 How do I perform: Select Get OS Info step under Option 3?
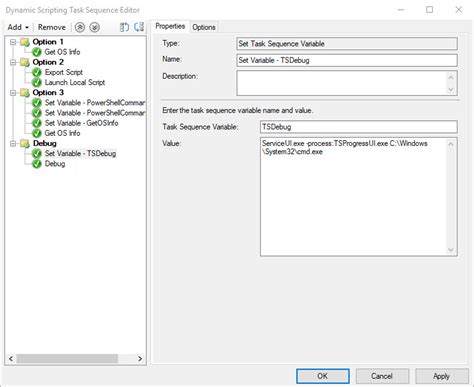click(x=62, y=133)
